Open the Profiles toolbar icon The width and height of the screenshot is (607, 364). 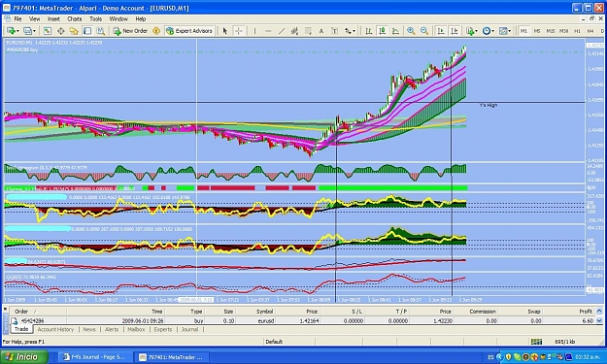[27, 31]
